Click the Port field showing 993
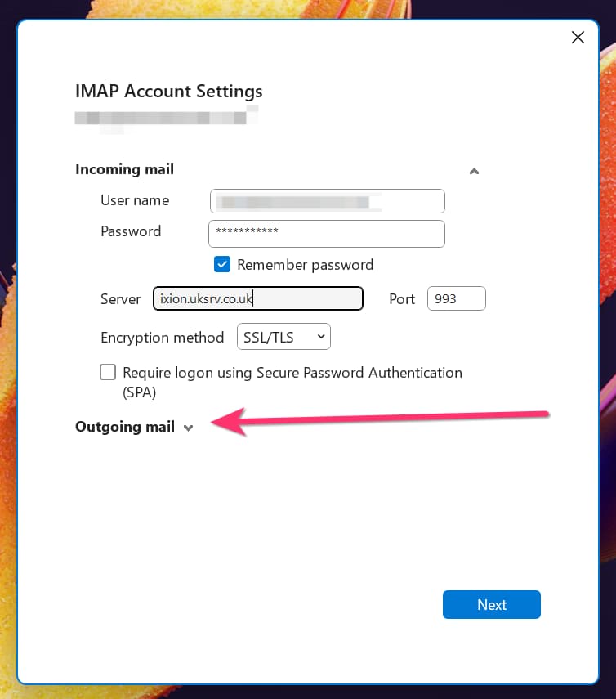 (x=456, y=298)
